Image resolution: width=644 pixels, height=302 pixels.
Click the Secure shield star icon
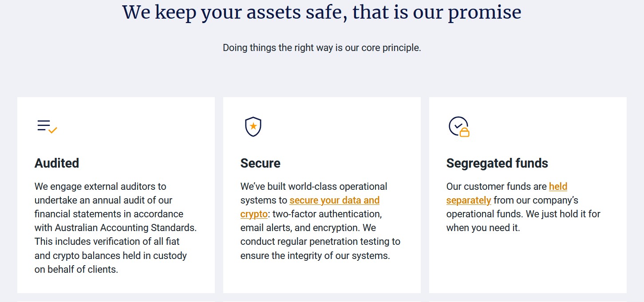[x=253, y=126]
